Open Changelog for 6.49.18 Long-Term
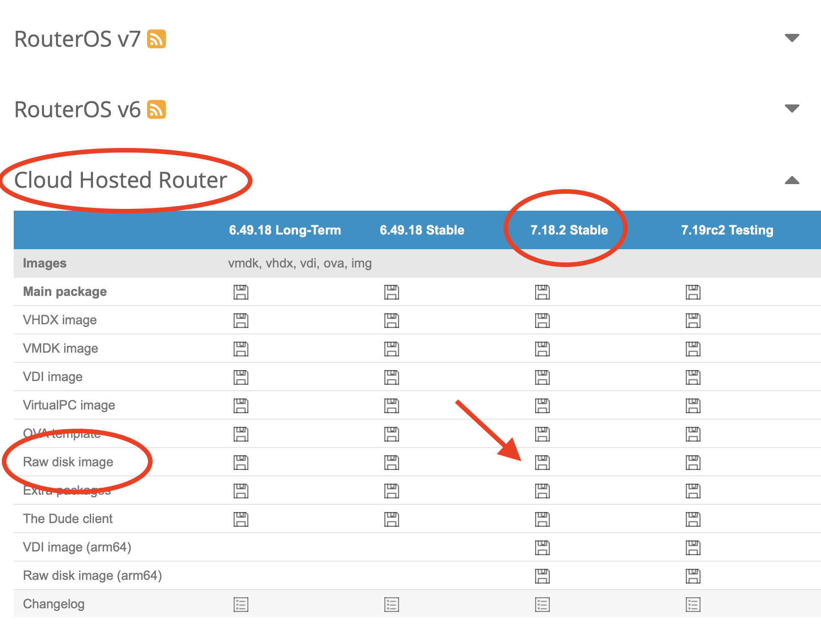Image resolution: width=821 pixels, height=644 pixels. pos(241,605)
